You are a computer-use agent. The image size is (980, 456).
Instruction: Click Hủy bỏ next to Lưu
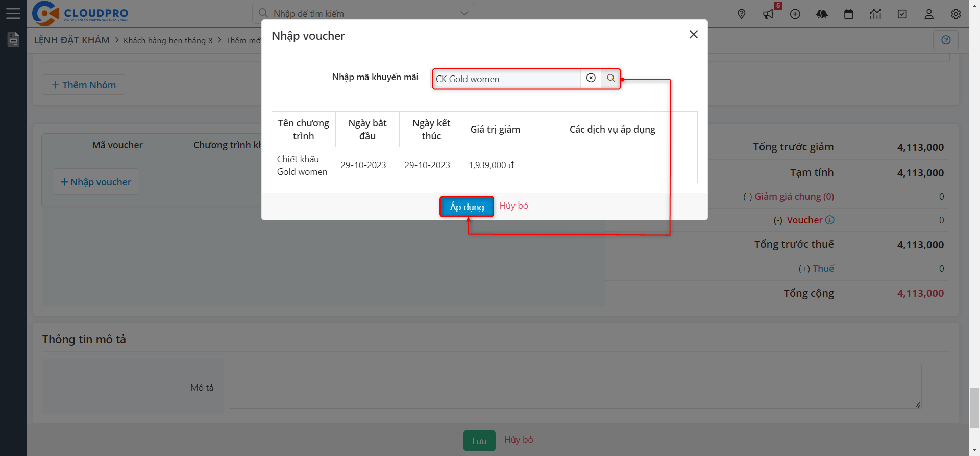[x=519, y=440]
